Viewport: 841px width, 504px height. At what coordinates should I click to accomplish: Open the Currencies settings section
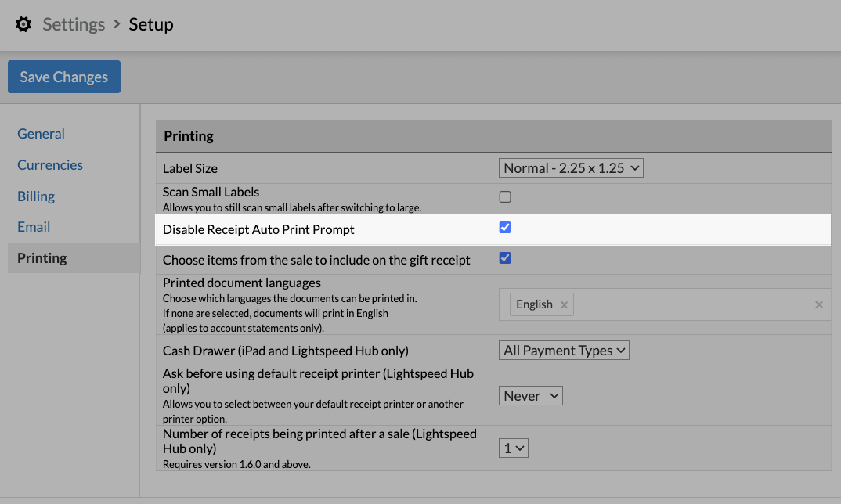tap(50, 164)
